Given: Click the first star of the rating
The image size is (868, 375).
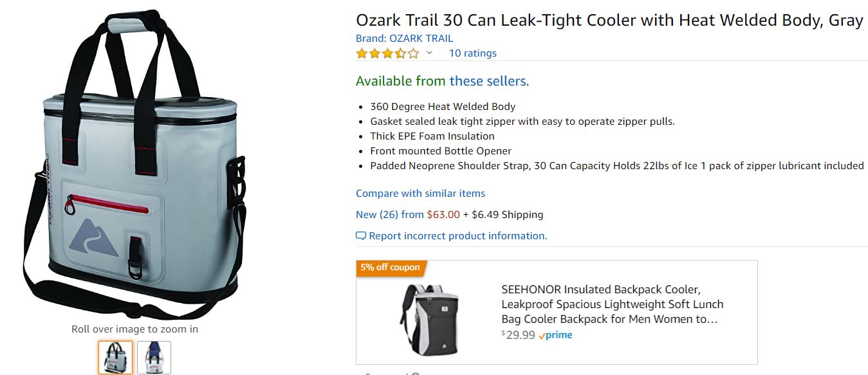Looking at the screenshot, I should [360, 53].
